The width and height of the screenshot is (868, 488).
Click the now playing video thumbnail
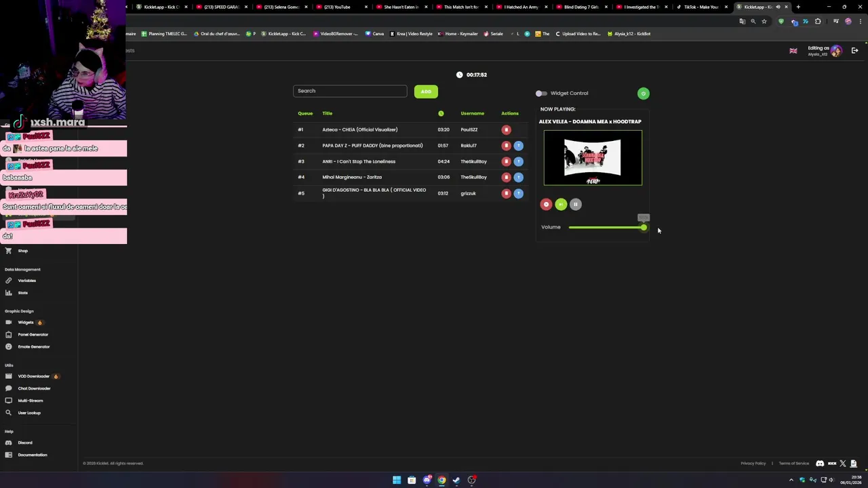(593, 158)
